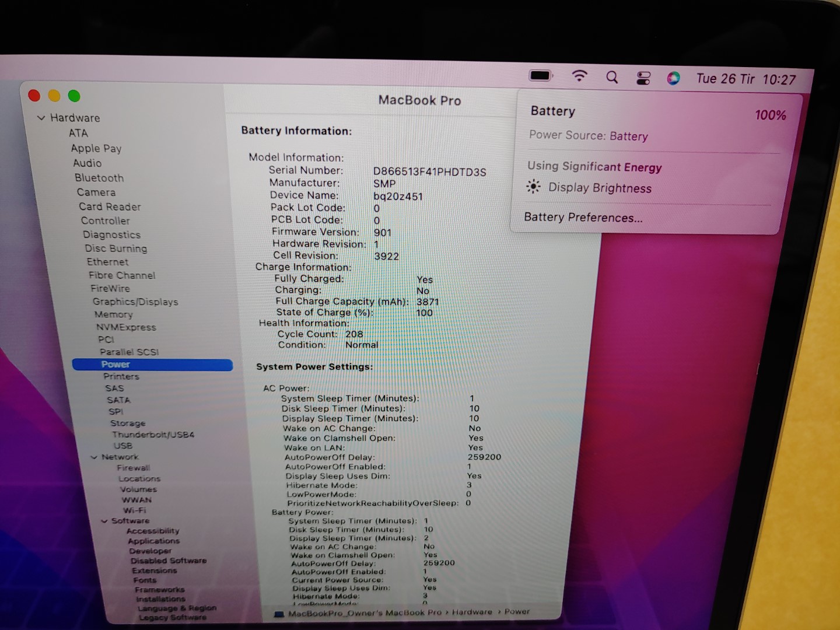The width and height of the screenshot is (840, 630).
Task: Select Disc Burning entry
Action: pyautogui.click(x=116, y=249)
